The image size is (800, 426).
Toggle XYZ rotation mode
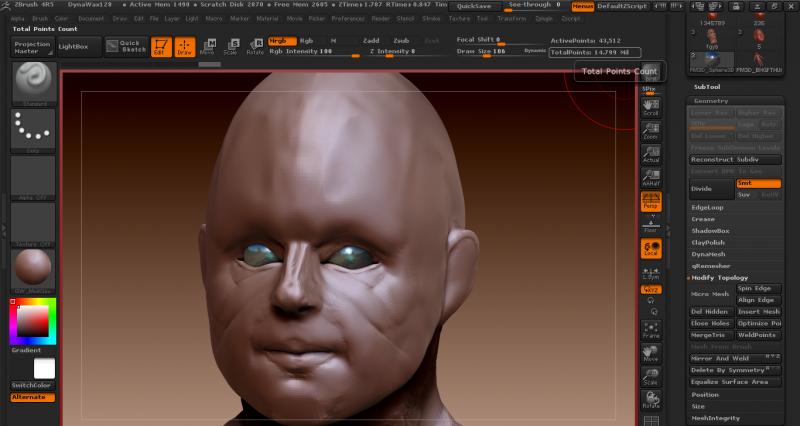tap(651, 290)
